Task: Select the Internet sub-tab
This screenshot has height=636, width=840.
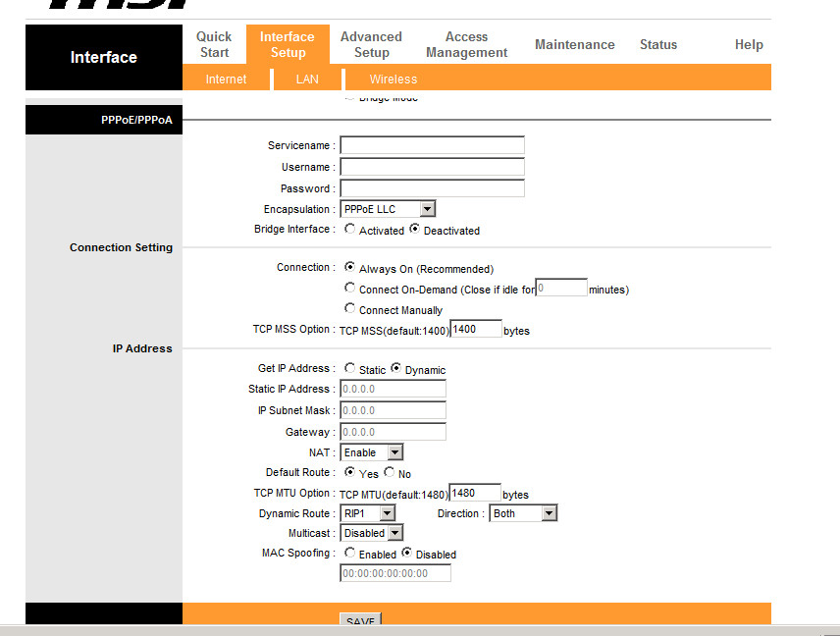Action: click(x=226, y=79)
